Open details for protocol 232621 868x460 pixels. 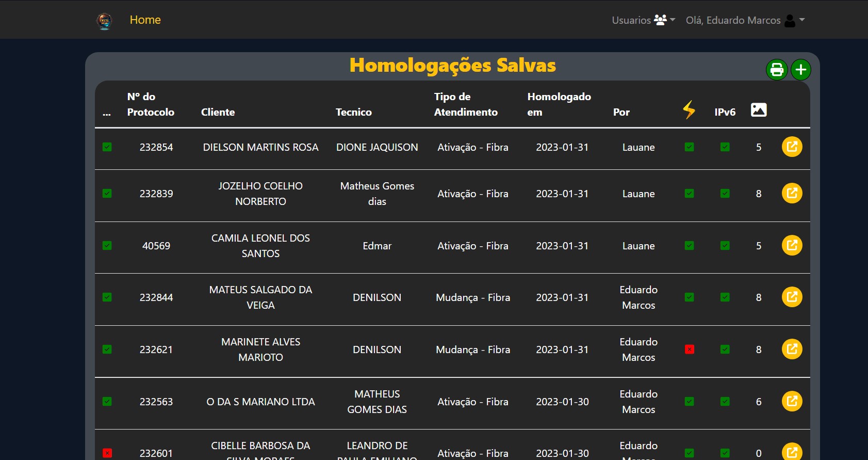point(792,350)
